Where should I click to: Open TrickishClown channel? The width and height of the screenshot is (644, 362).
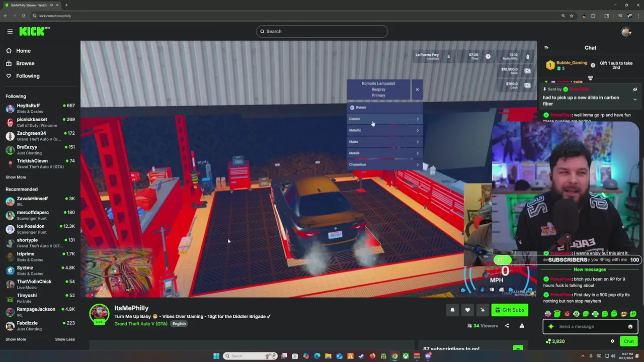40,163
